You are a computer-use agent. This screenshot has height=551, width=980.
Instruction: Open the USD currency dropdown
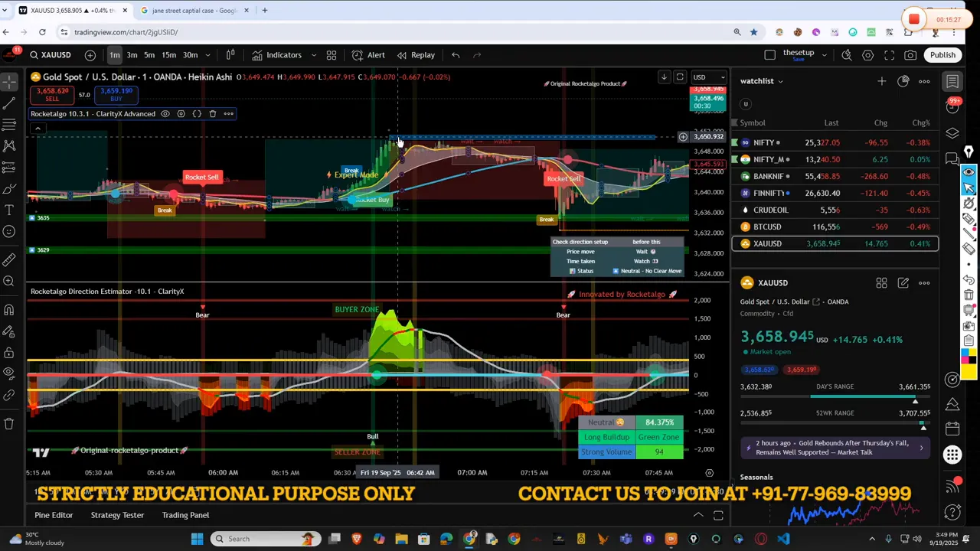point(707,77)
